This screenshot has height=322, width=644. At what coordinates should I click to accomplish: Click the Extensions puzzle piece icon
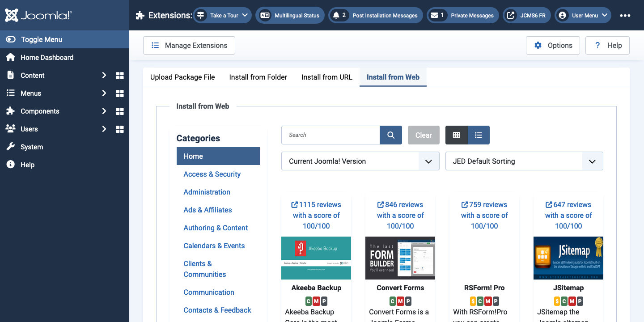pyautogui.click(x=140, y=15)
